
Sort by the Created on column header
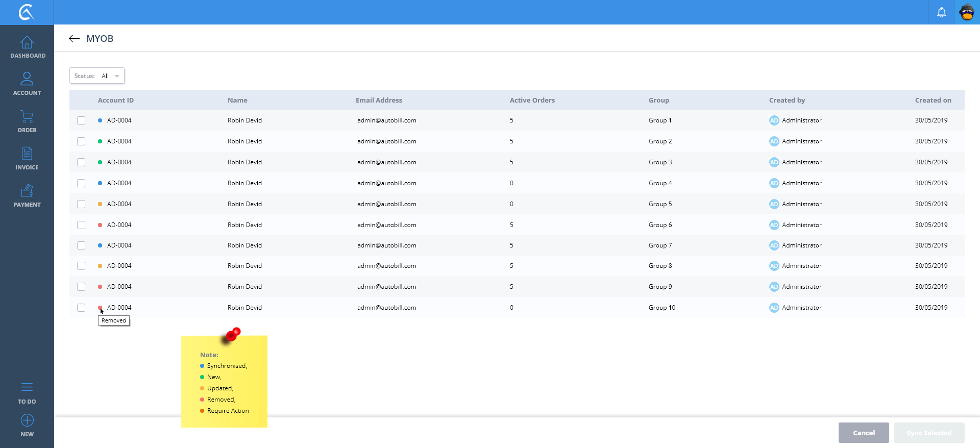[933, 101]
